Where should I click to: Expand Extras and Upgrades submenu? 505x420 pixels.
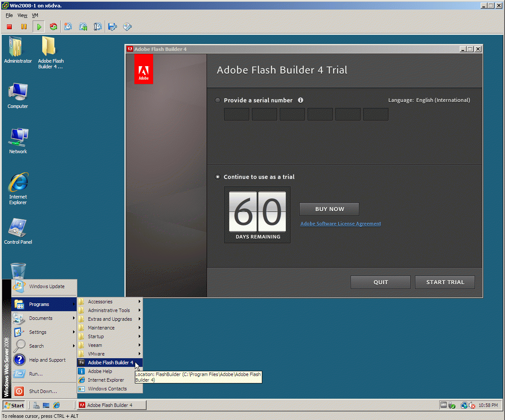(110, 319)
